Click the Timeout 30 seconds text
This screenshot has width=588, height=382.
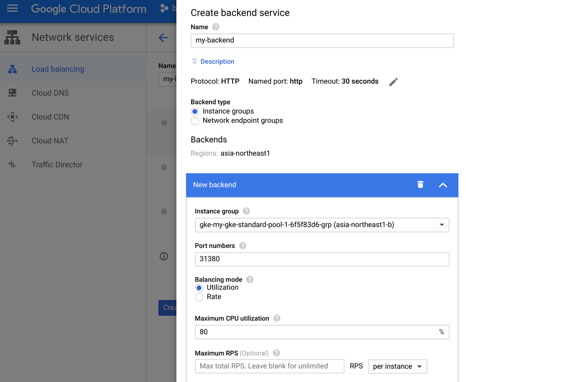coord(345,81)
